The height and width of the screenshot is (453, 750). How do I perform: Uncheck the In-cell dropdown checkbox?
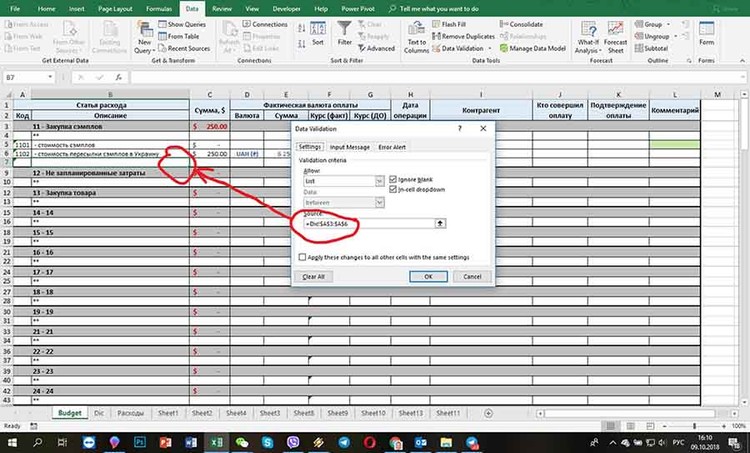[x=394, y=189]
